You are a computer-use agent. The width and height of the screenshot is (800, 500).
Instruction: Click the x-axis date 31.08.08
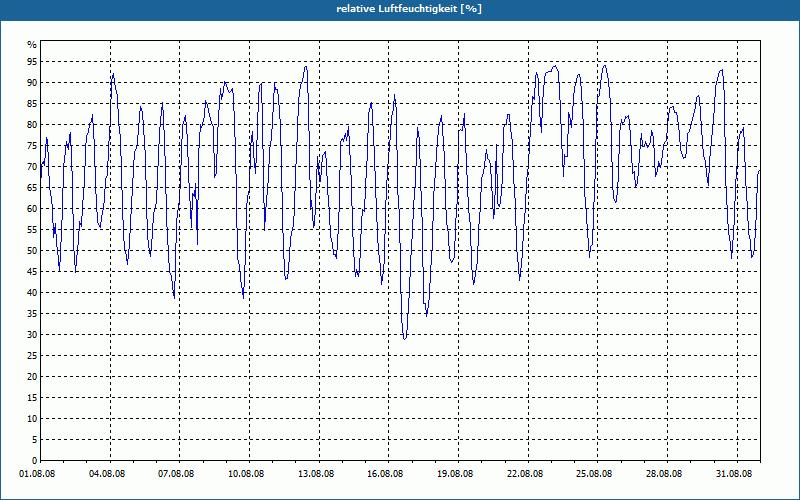pyautogui.click(x=734, y=474)
